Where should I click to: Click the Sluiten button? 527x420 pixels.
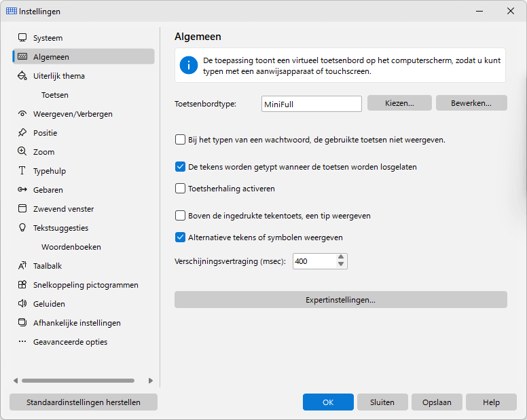click(x=382, y=402)
